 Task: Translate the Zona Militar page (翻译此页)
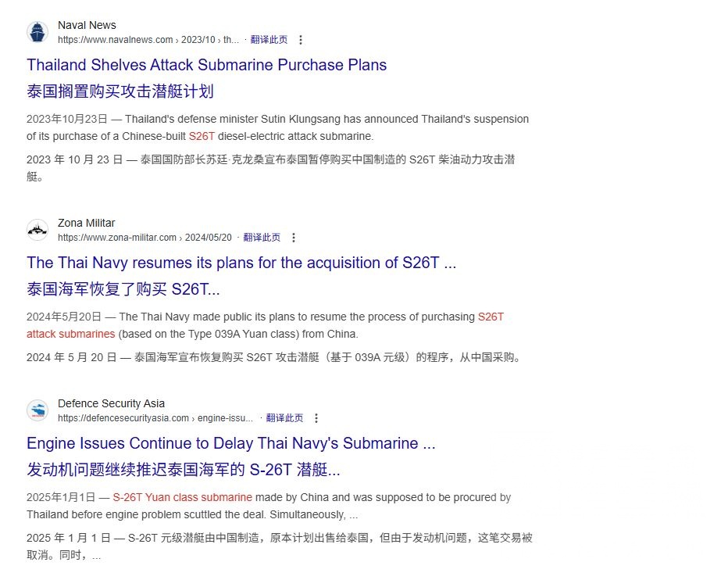tap(262, 238)
